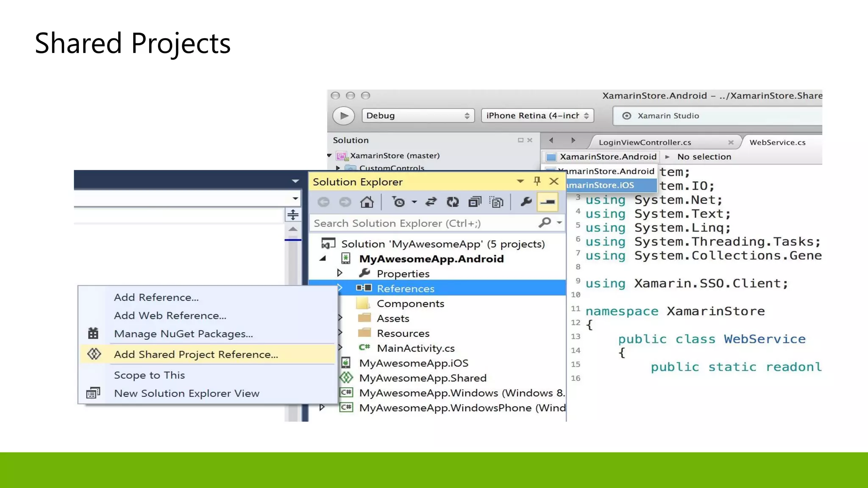Navigate forward with the right arrow in Xamarin Studio
The width and height of the screenshot is (868, 488).
coord(573,140)
